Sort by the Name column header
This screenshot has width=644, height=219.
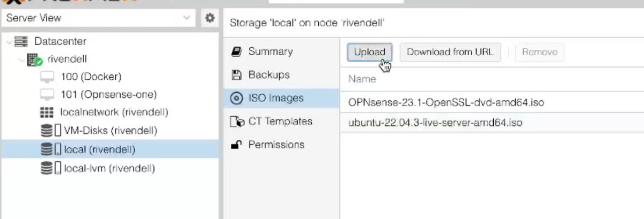pyautogui.click(x=362, y=79)
